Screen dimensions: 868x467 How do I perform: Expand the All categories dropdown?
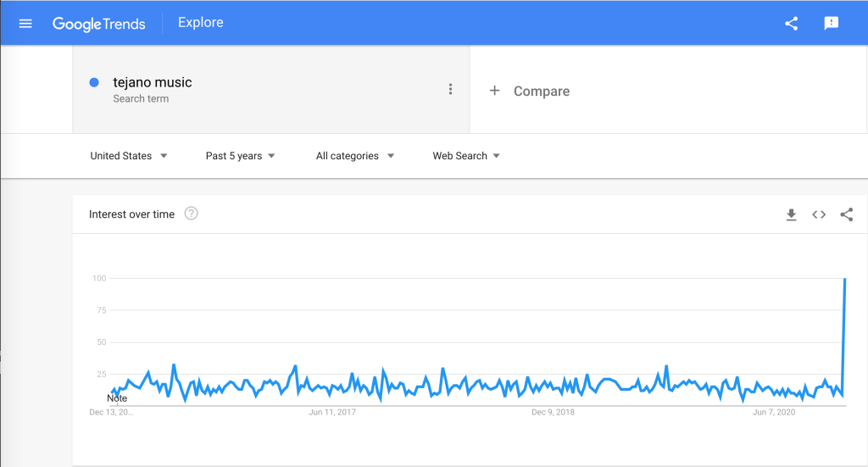(x=355, y=156)
